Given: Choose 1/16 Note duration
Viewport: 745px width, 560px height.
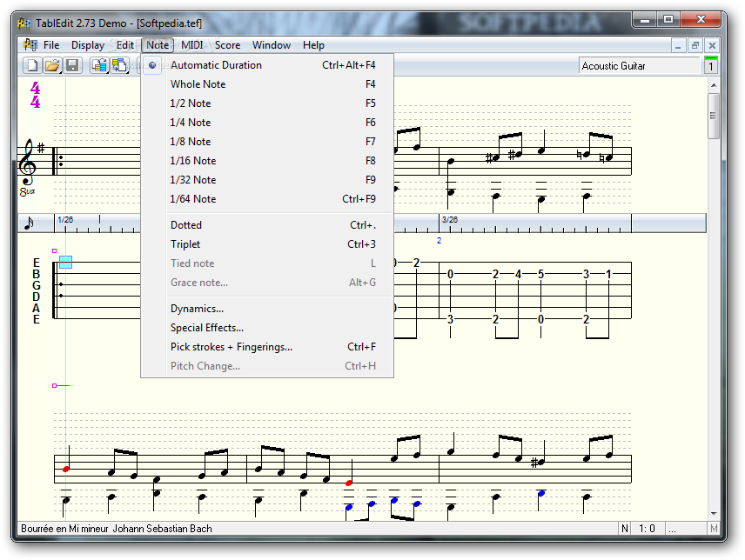Looking at the screenshot, I should pos(267,160).
